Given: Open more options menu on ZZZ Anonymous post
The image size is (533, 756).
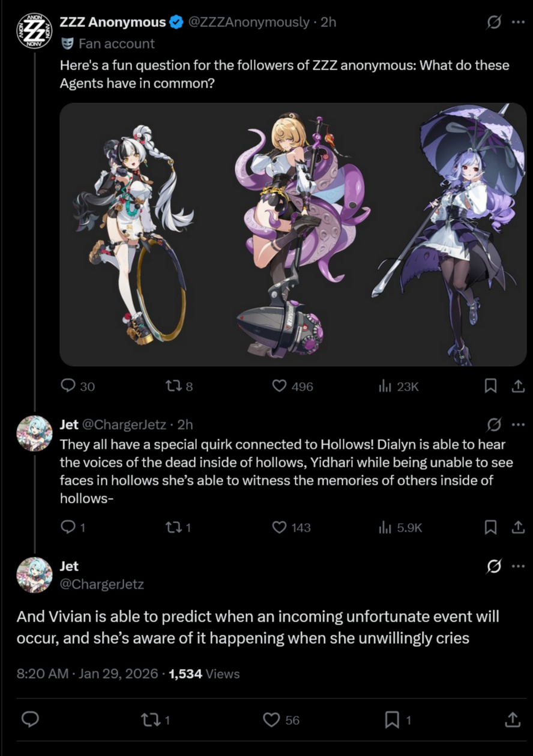Looking at the screenshot, I should pos(518,23).
